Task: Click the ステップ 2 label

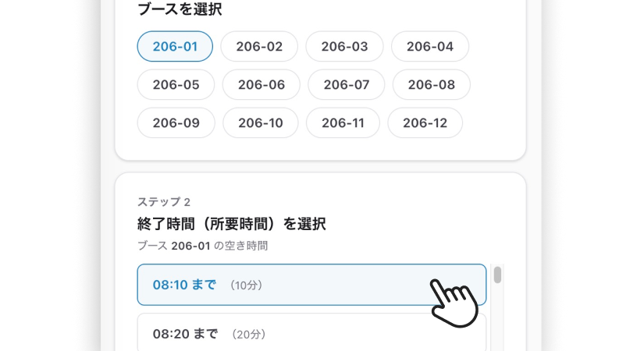Action: coord(163,202)
